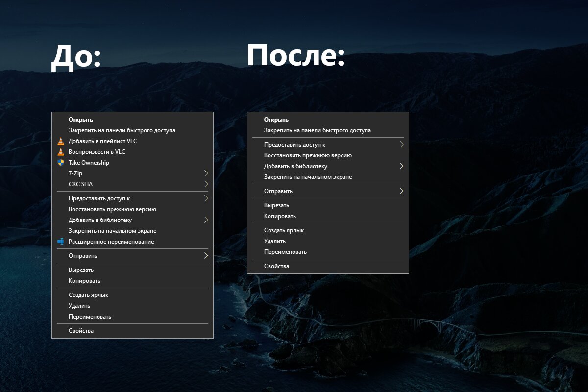Expand Предоставить доступ к in the До menu
The width and height of the screenshot is (588, 392).
coord(206,198)
